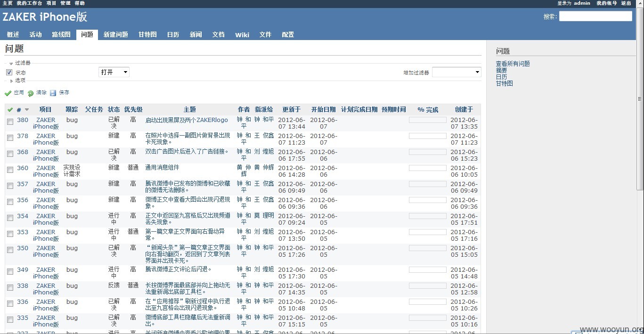Open issue 启动出现黑屏及两个ZAKERlogo
644x334 pixels.
click(x=187, y=120)
